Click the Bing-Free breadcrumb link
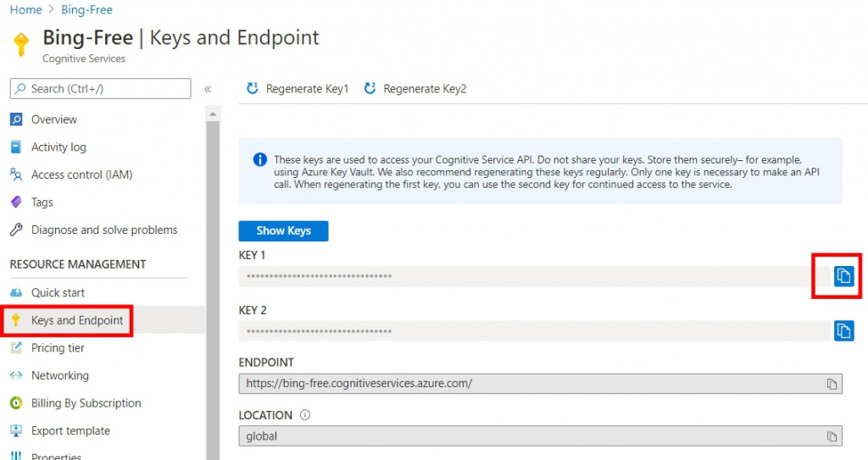Viewport: 868px width, 460px height. click(x=86, y=10)
